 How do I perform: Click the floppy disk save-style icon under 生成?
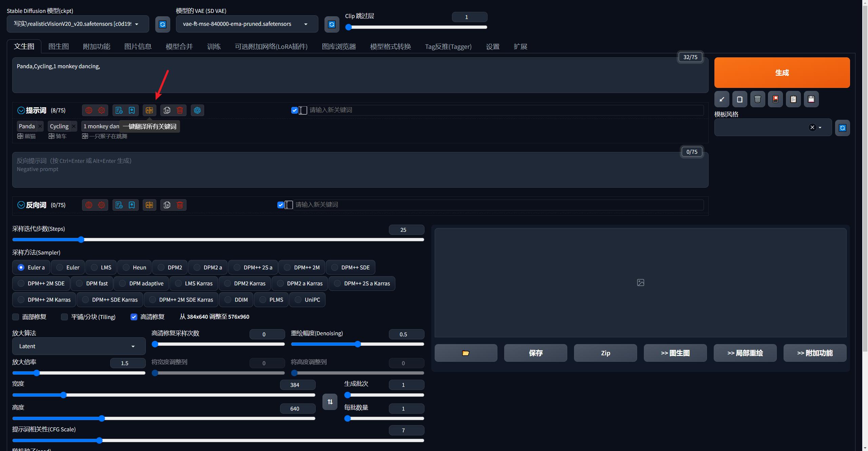click(x=811, y=99)
